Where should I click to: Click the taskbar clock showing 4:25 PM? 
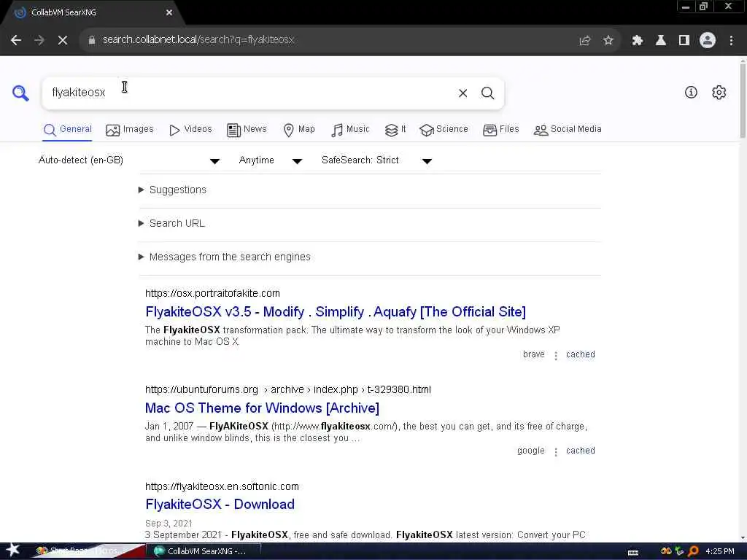719,551
